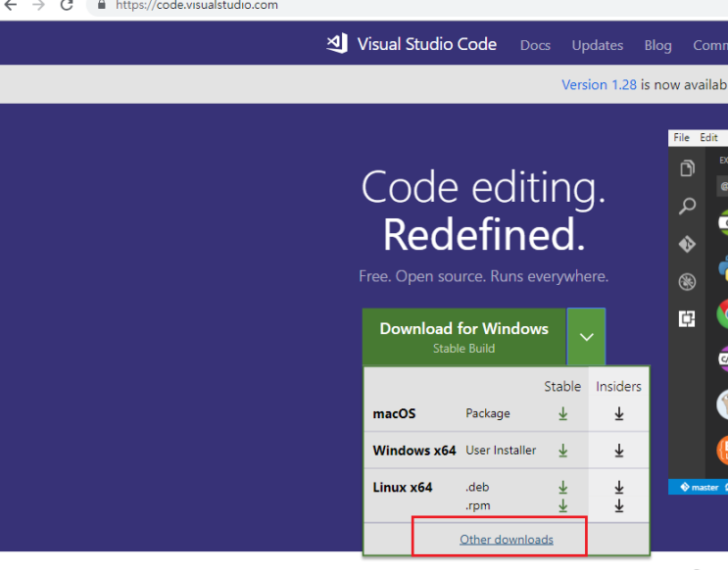The height and width of the screenshot is (570, 728).
Task: Download Linux x64 .rpm stable build
Action: pyautogui.click(x=562, y=505)
